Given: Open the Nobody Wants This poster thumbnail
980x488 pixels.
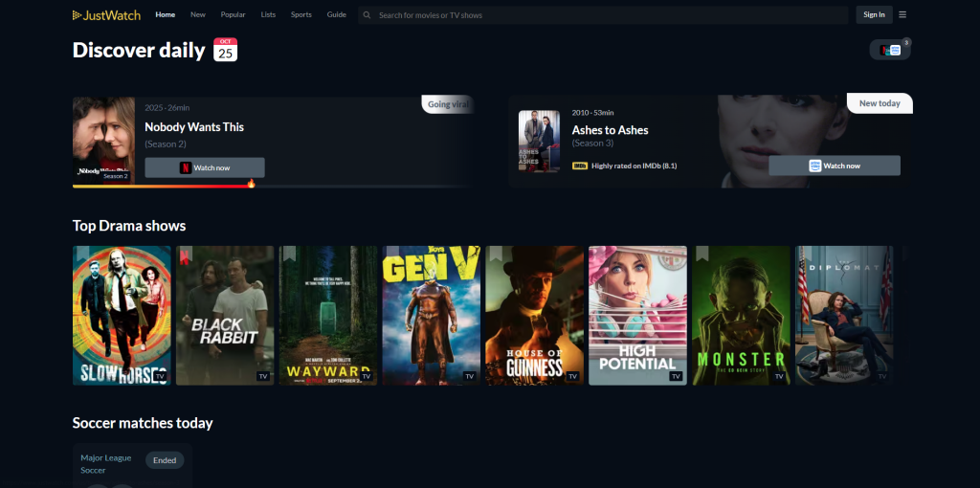Looking at the screenshot, I should [x=103, y=141].
